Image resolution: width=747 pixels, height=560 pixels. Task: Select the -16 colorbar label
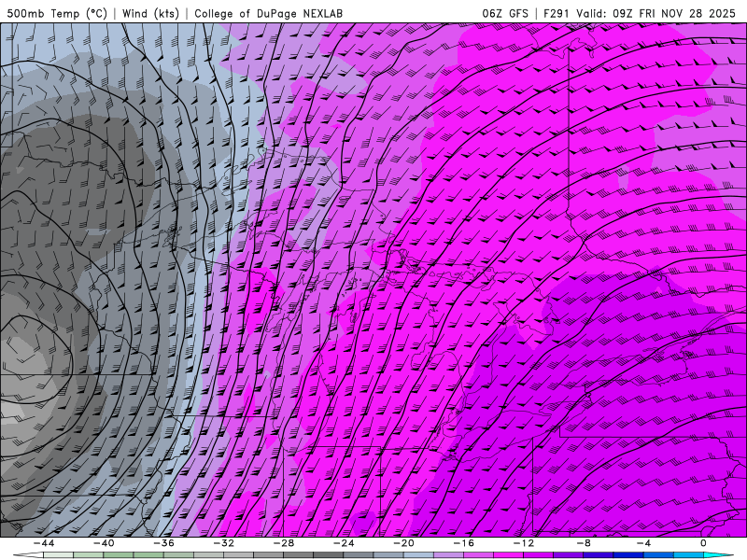click(464, 543)
